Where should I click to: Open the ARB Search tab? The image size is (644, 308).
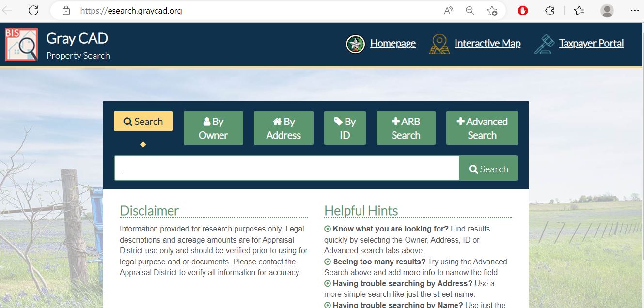pyautogui.click(x=406, y=128)
